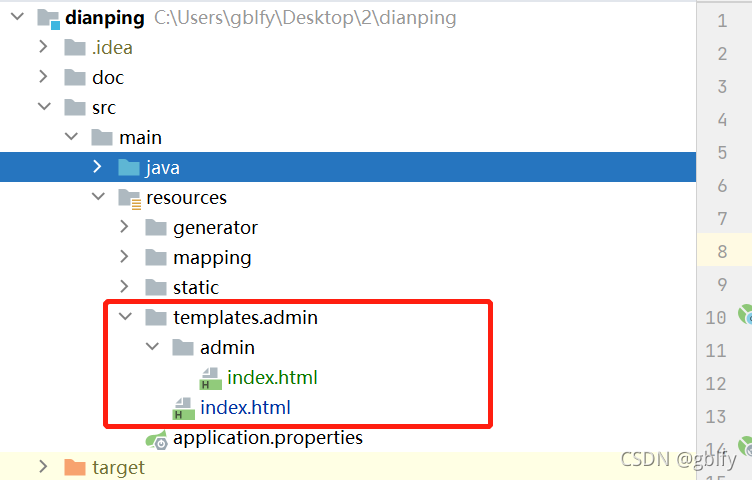Click the HTML file icon of green index.html

coord(211,378)
